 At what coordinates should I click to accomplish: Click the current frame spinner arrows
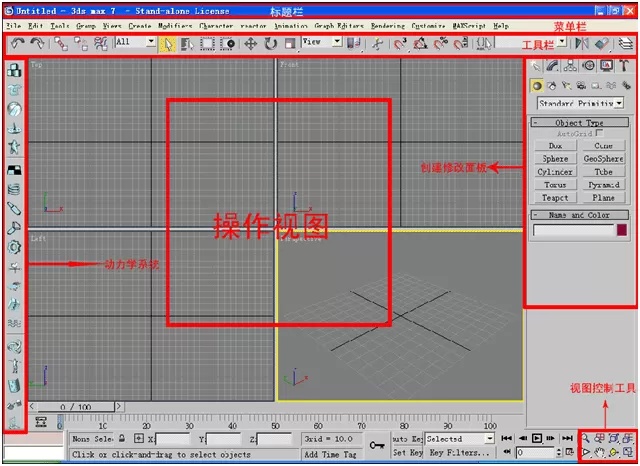click(x=559, y=452)
